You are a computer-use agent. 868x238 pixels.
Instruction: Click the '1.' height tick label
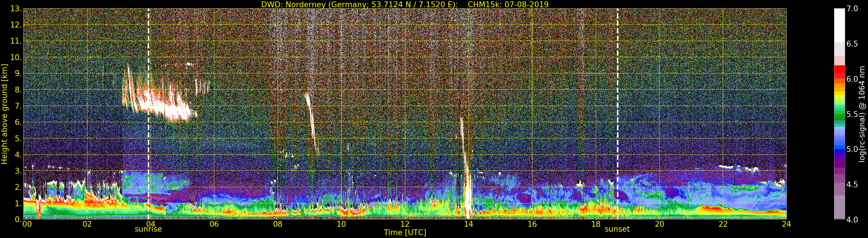click(18, 203)
